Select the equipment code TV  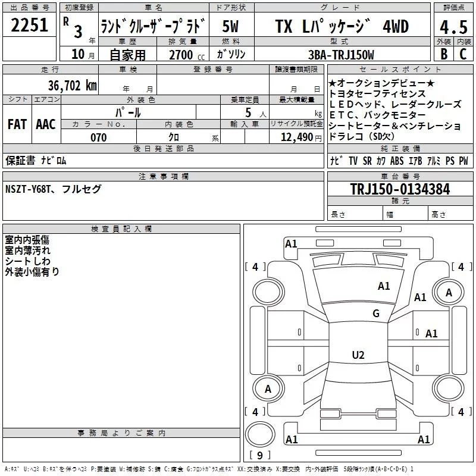(x=353, y=161)
